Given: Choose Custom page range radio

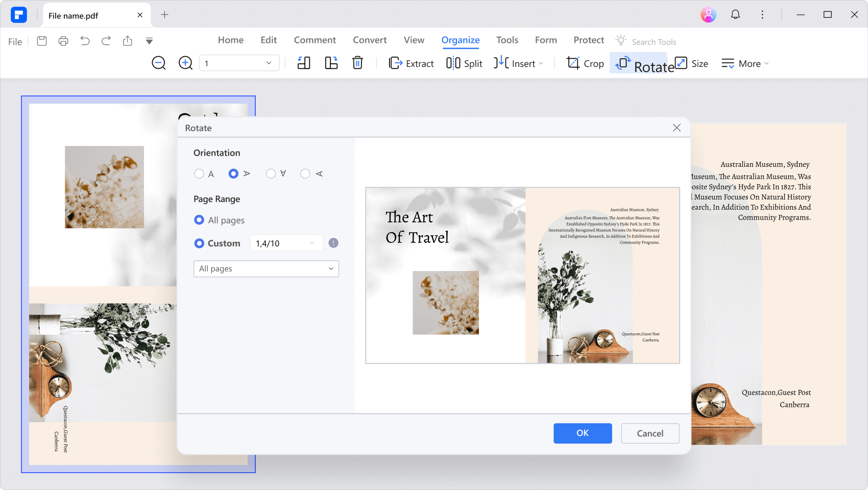Looking at the screenshot, I should (x=199, y=243).
